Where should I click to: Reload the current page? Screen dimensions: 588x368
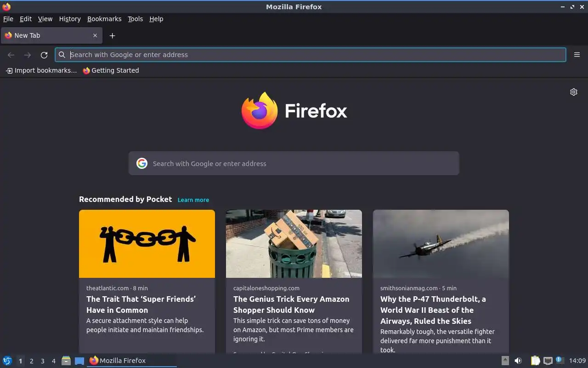(44, 55)
